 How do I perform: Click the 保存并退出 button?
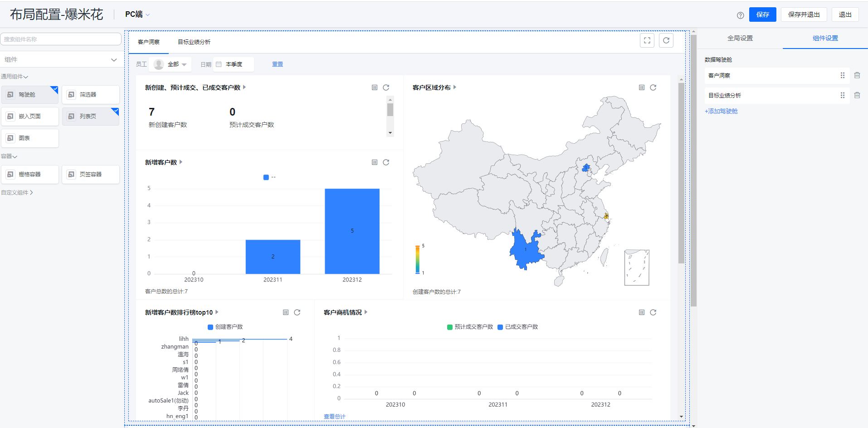click(x=804, y=15)
